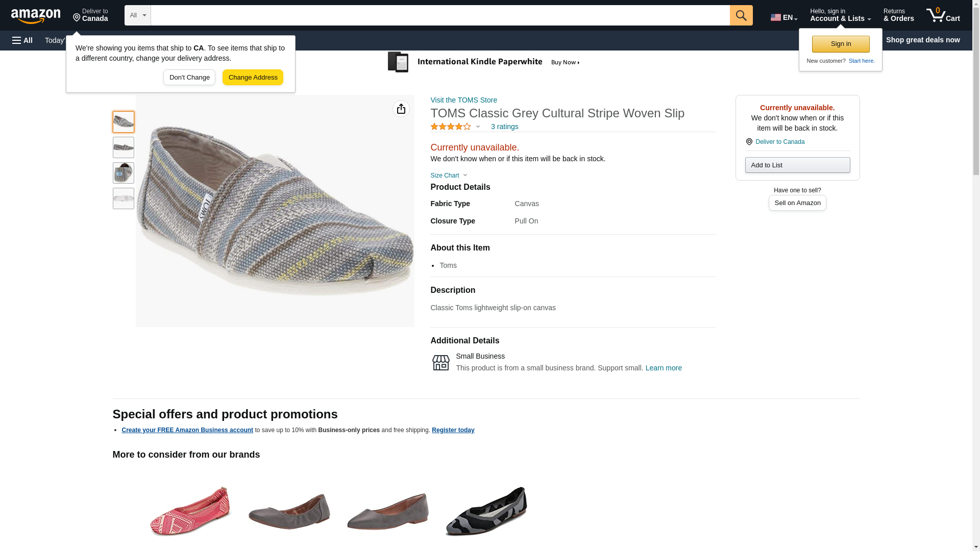Click the share icon on product image

pyautogui.click(x=401, y=109)
